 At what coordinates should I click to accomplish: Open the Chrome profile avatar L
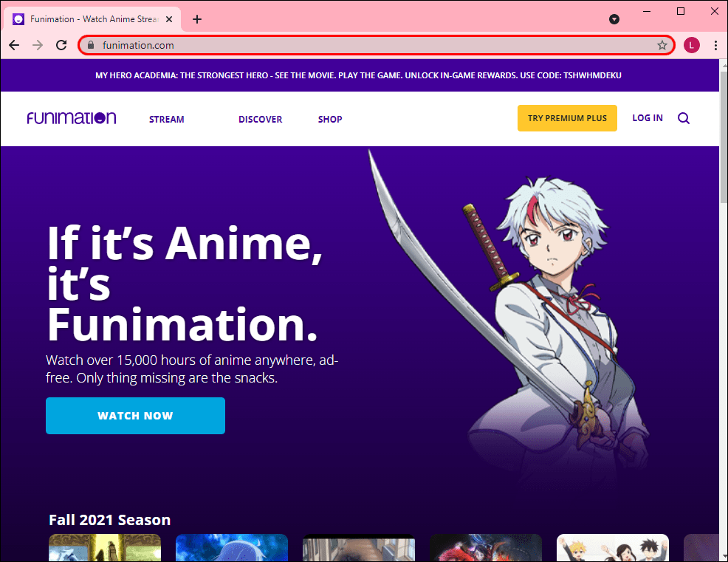click(x=691, y=45)
